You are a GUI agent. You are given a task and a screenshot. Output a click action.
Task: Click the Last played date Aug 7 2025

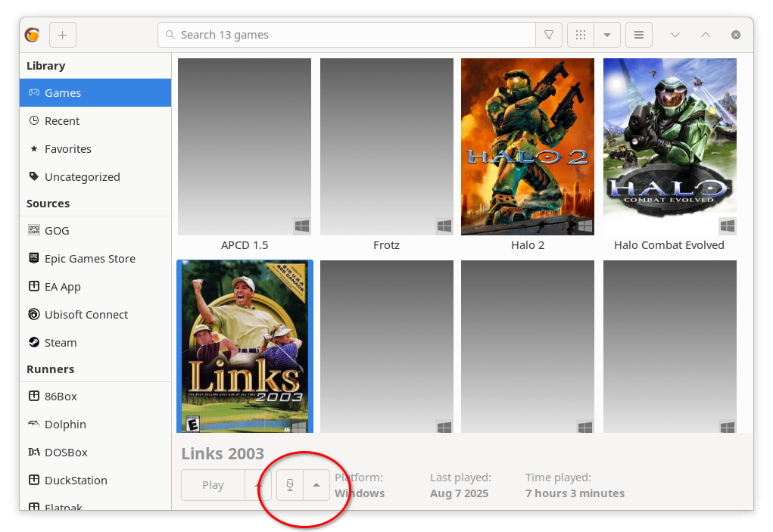pos(460,493)
